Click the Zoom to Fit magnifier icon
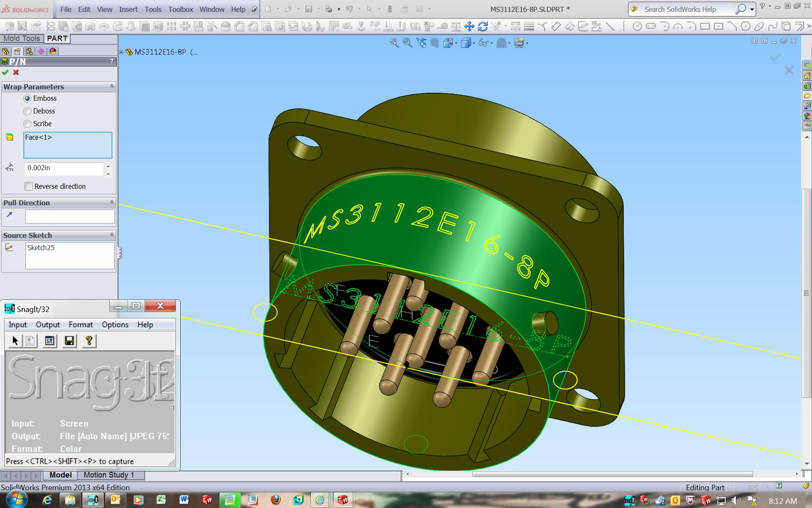The height and width of the screenshot is (508, 812). 394,43
